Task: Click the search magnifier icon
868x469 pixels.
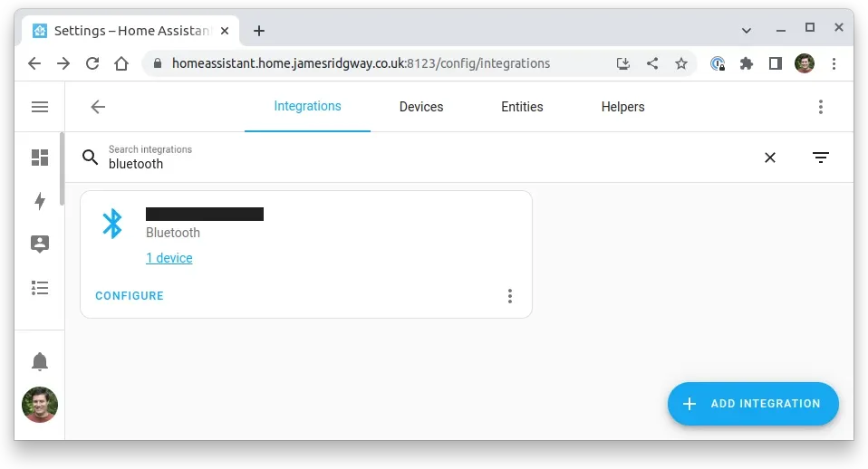Action: (x=91, y=158)
